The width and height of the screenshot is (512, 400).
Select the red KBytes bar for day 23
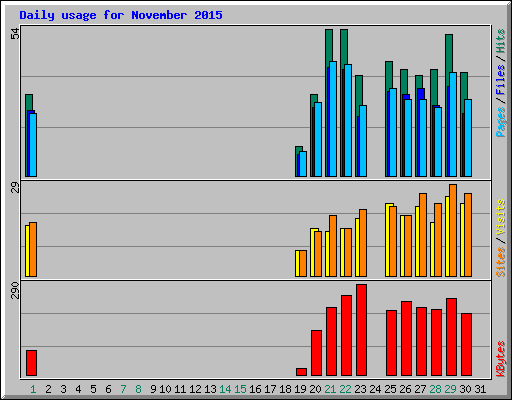click(361, 330)
